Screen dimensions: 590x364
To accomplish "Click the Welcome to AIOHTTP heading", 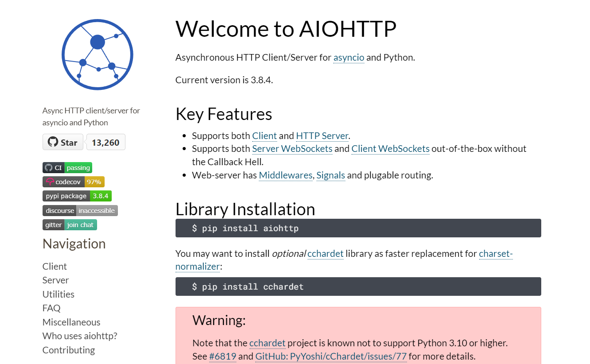I will [x=286, y=29].
